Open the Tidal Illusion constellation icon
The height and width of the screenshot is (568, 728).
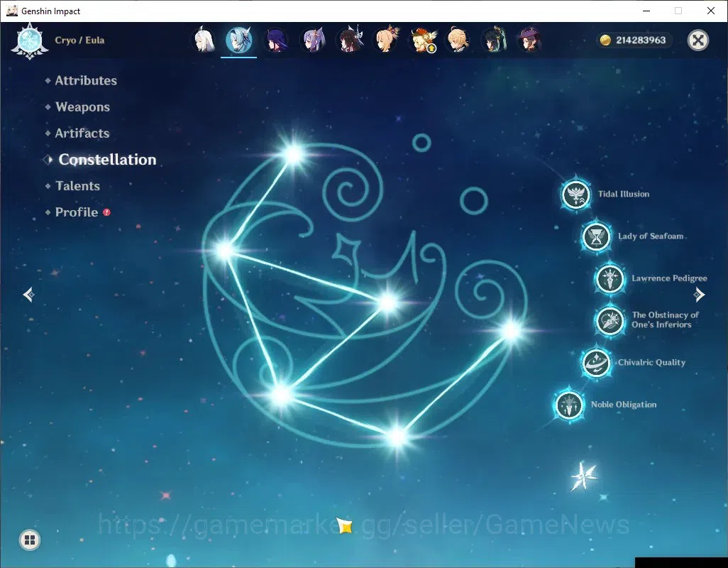[x=575, y=194]
